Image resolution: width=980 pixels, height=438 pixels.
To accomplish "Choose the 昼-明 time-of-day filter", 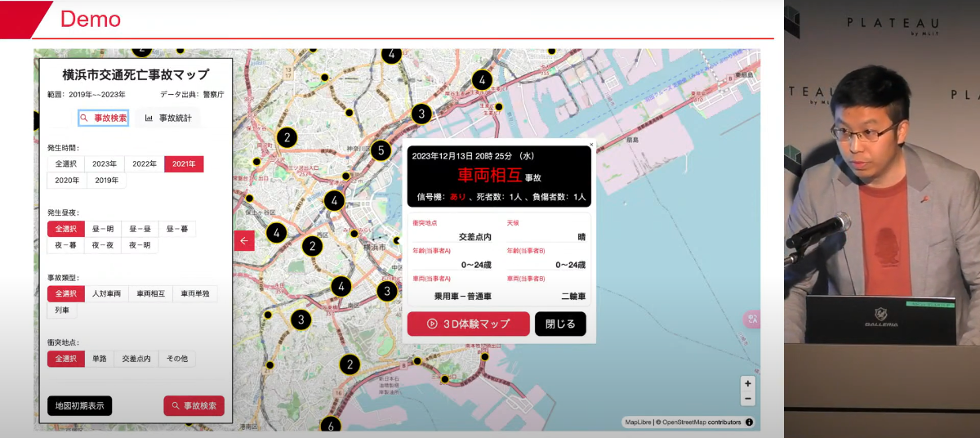I will pos(102,229).
